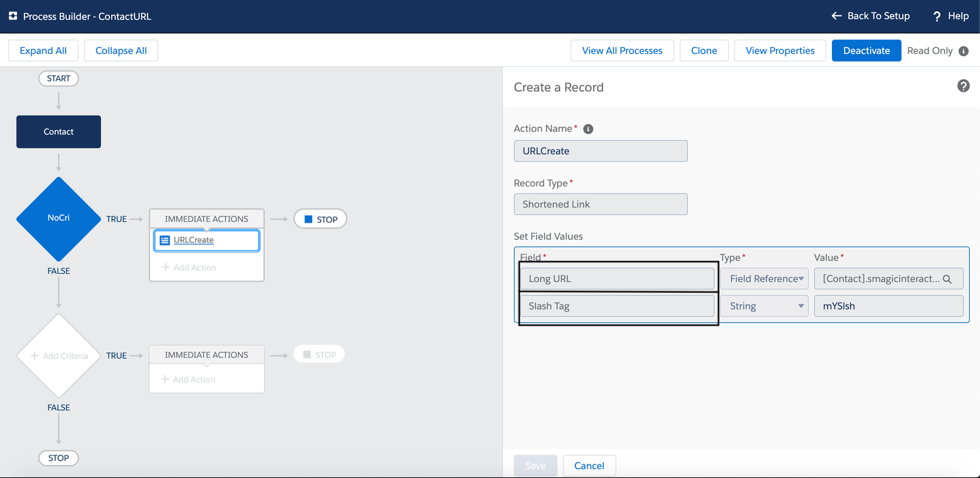Collapse the diagram using Collapse All

[x=121, y=51]
